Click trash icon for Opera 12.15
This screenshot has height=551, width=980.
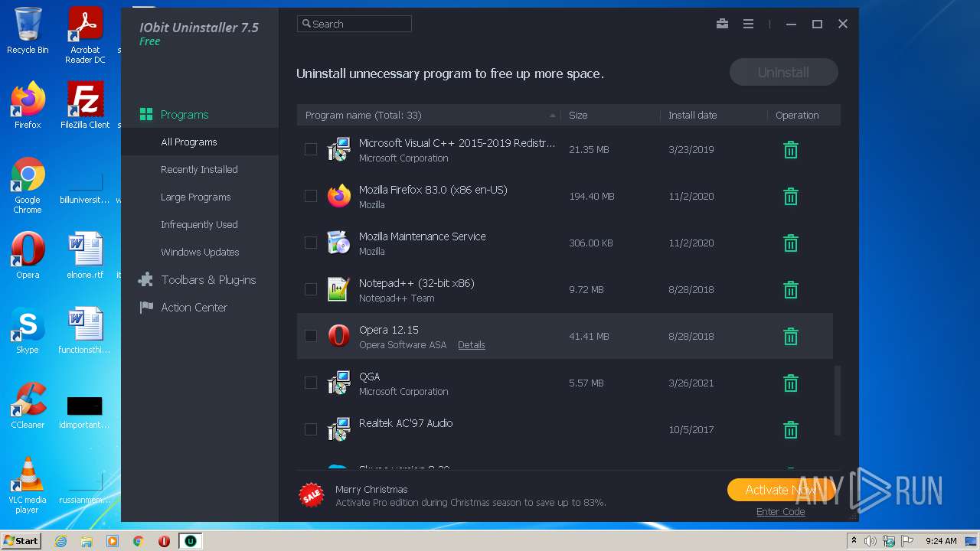791,337
